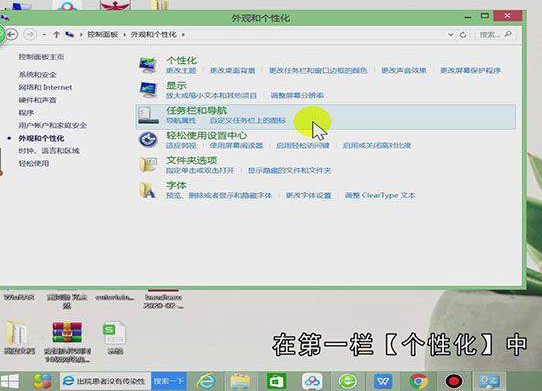Click 更改主题 link
Image resolution: width=542 pixels, height=391 pixels.
(181, 71)
